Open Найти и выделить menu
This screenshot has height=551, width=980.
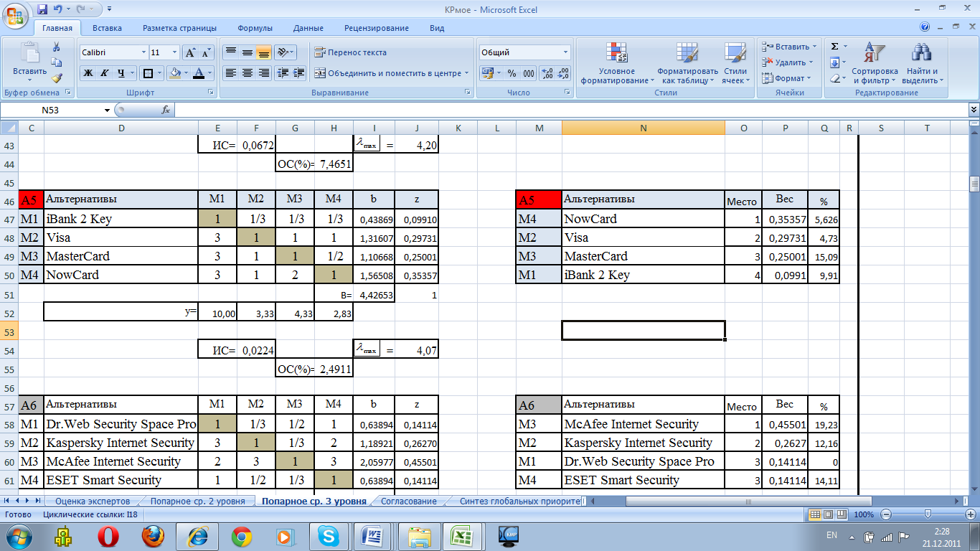tap(922, 63)
